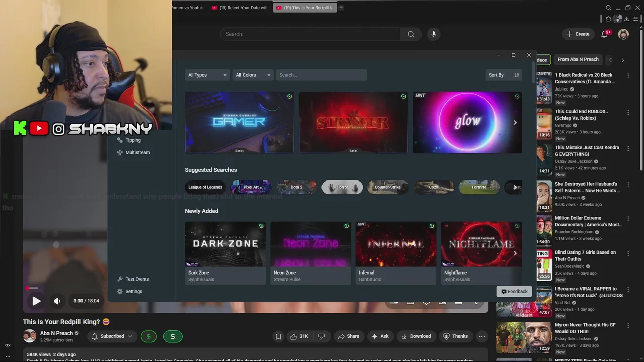Advance Newly Added row right arrow

(515, 253)
